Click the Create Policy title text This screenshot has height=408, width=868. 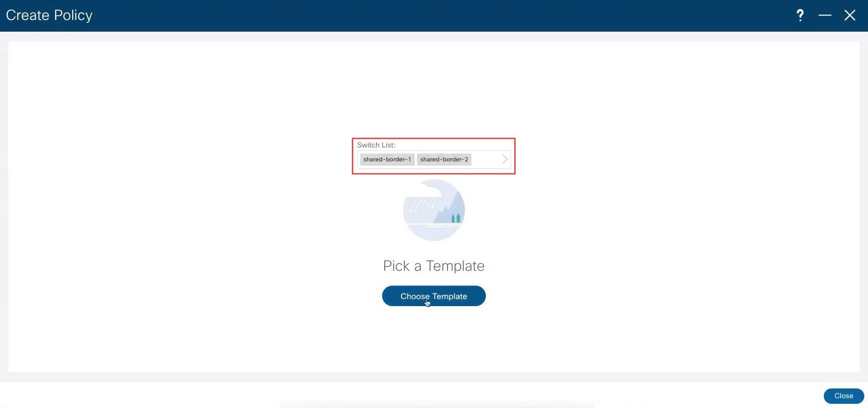click(49, 15)
